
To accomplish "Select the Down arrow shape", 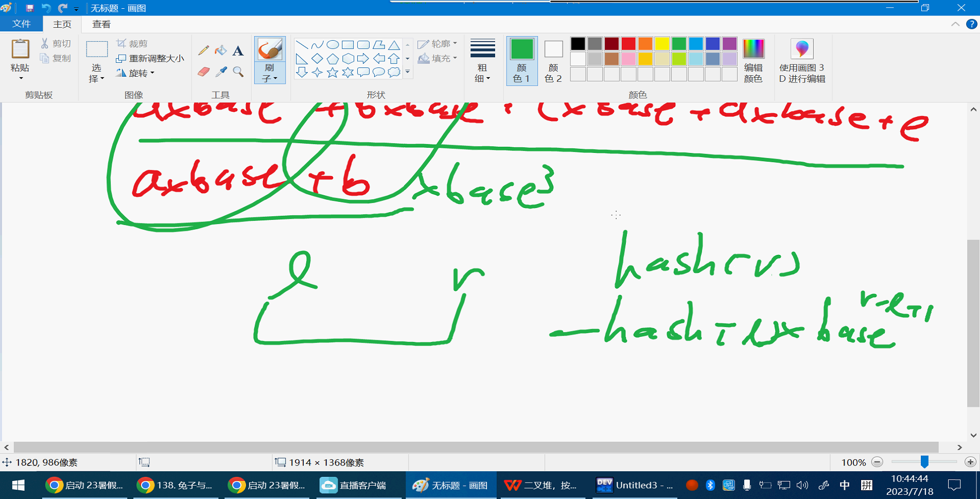I will (302, 72).
